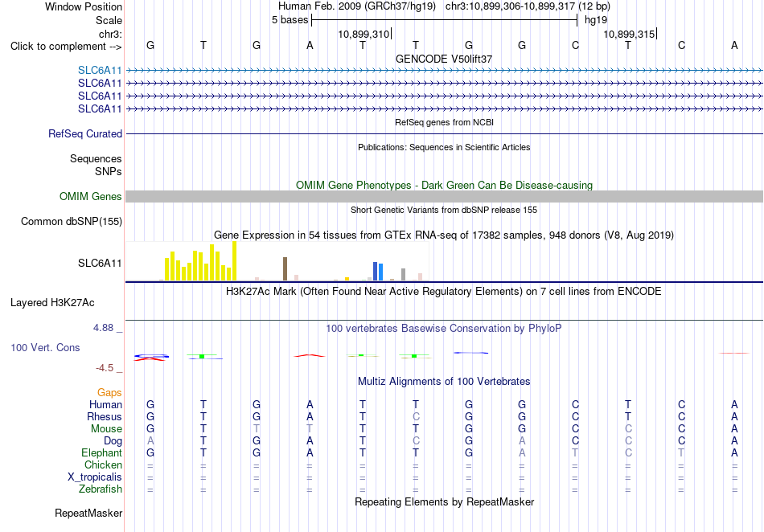Open 'Publications: Sequences in Scientific Articles' title
This screenshot has height=532, width=764.
tap(444, 147)
